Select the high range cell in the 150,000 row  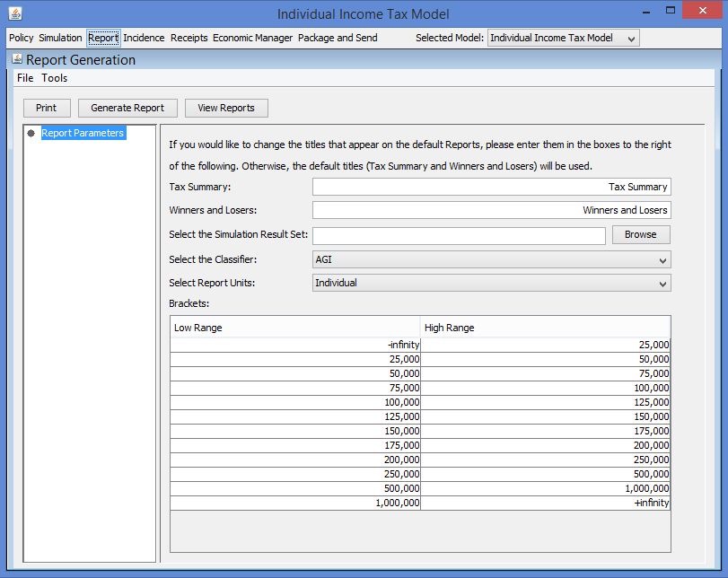(545, 432)
